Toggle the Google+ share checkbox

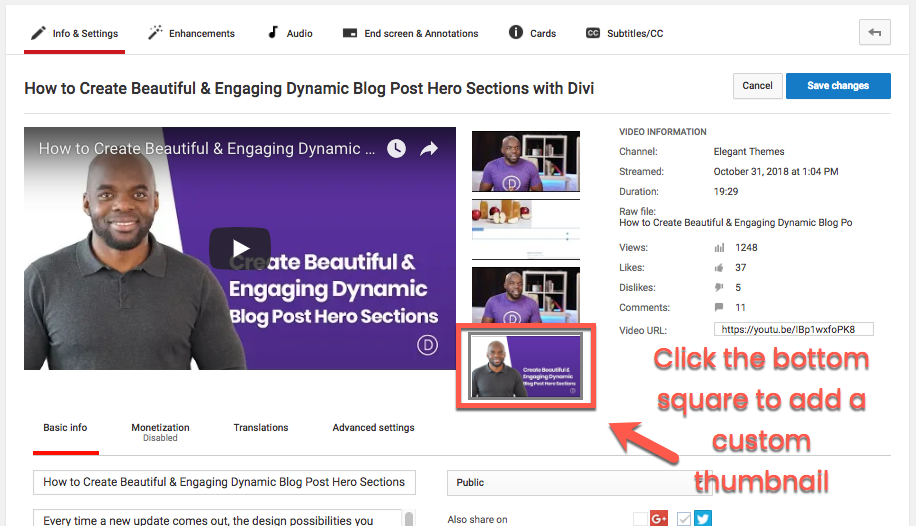click(x=640, y=518)
